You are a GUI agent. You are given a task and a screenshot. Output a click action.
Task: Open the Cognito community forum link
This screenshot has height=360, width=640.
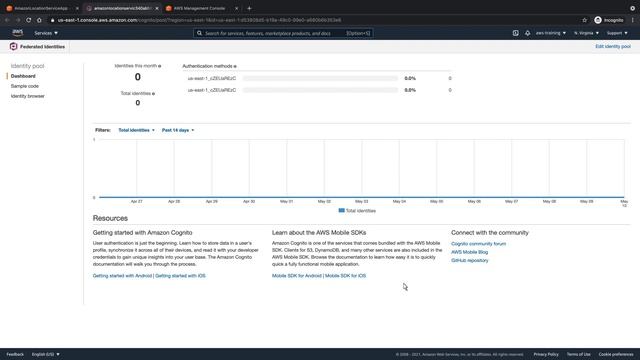tap(478, 244)
